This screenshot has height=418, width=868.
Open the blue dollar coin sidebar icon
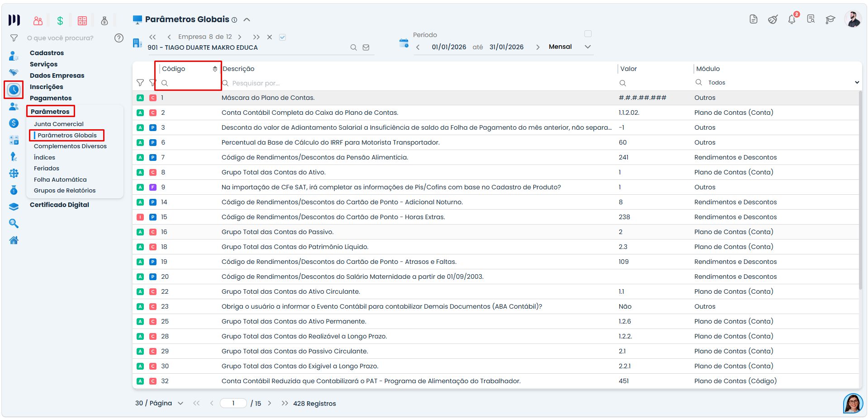14,123
